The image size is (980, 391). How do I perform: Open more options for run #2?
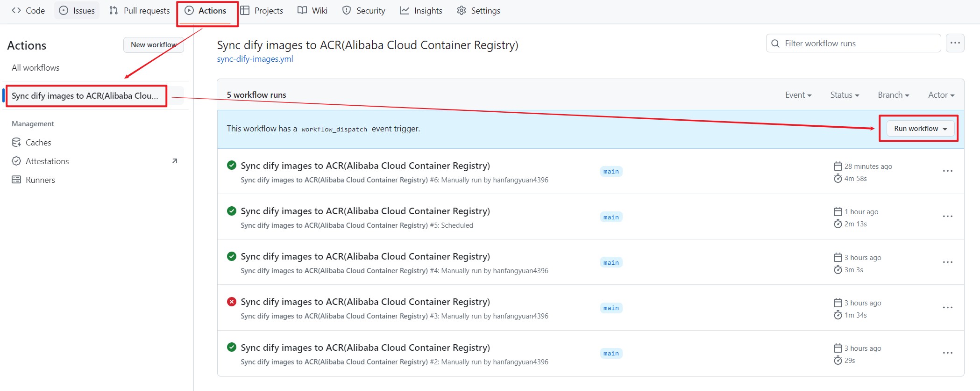(x=948, y=353)
